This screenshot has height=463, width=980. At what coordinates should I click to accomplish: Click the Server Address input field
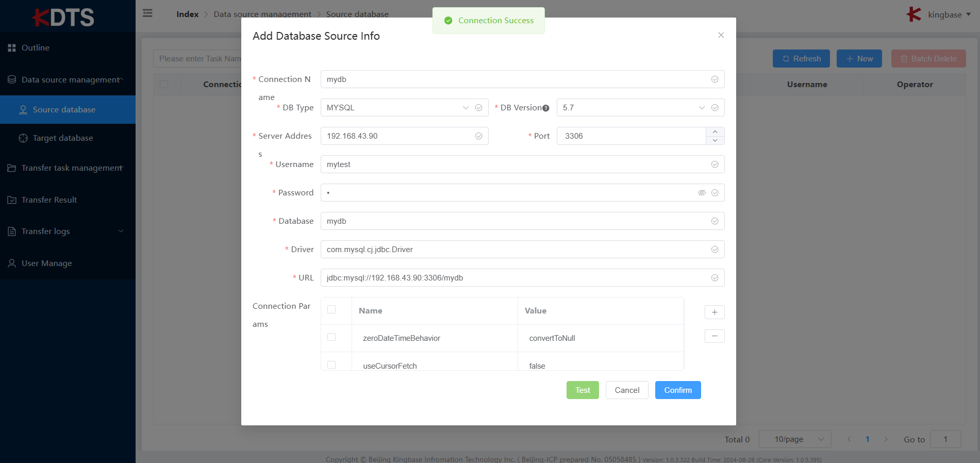coord(404,136)
